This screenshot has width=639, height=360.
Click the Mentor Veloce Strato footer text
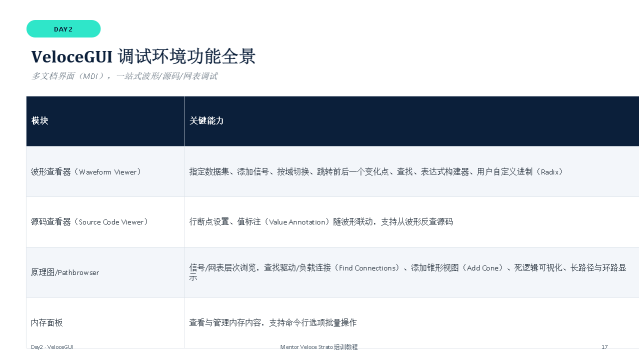point(319,347)
